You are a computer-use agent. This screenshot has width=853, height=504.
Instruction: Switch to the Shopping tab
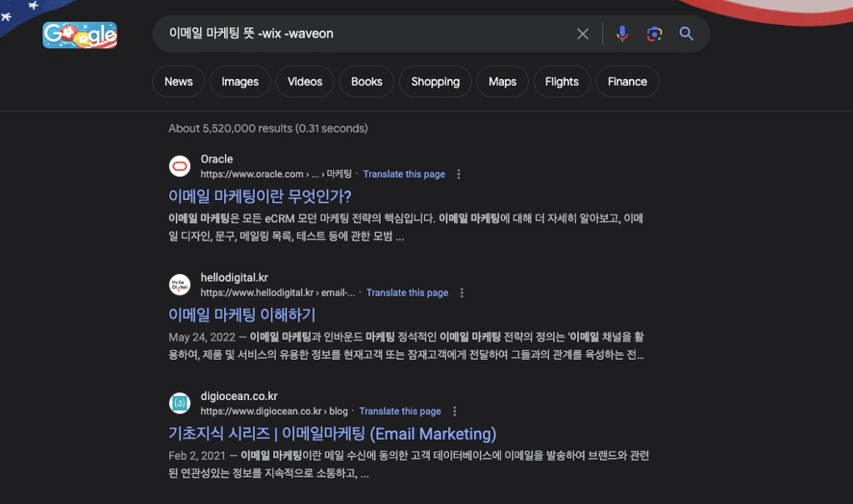click(435, 82)
